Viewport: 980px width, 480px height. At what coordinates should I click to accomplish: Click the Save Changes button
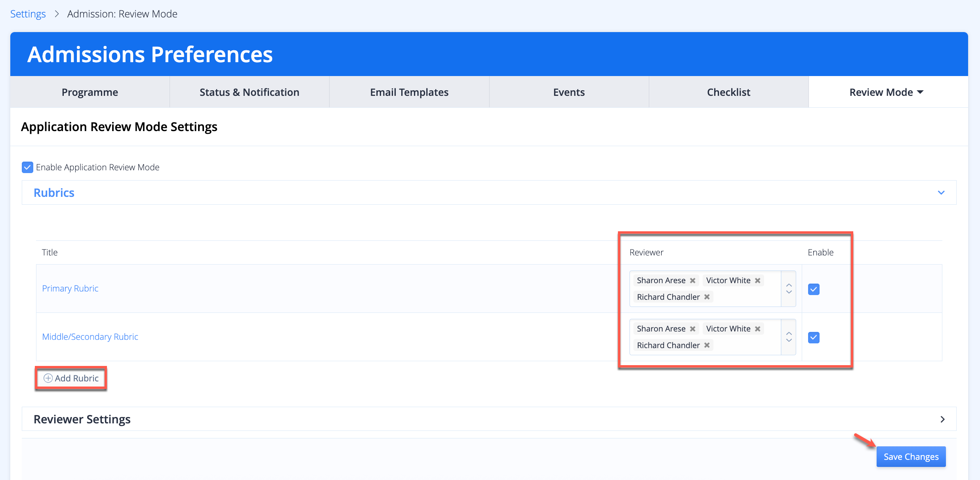911,457
